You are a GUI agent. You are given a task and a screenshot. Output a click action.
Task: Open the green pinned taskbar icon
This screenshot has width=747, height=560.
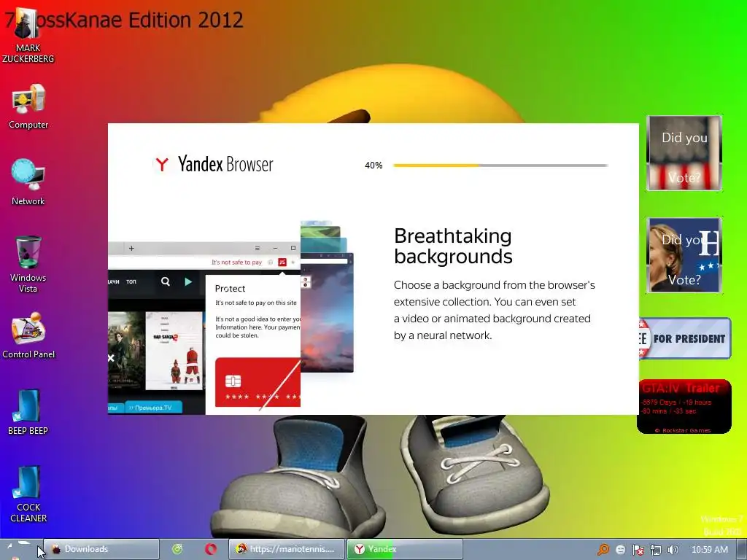(177, 549)
